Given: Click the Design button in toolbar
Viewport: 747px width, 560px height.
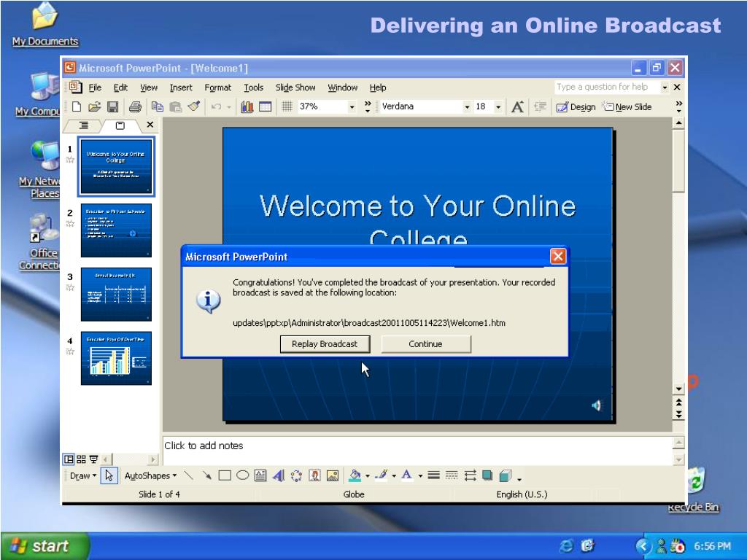Looking at the screenshot, I should coord(576,106).
